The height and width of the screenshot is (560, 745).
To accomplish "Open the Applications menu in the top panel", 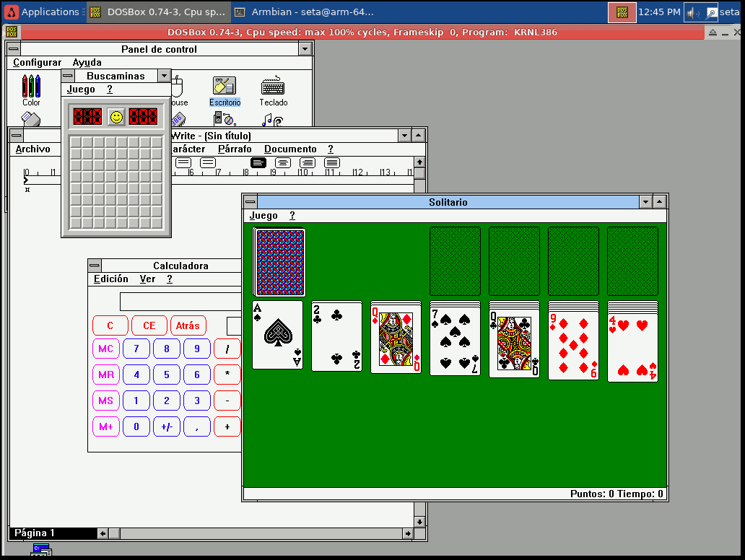I will 44,12.
